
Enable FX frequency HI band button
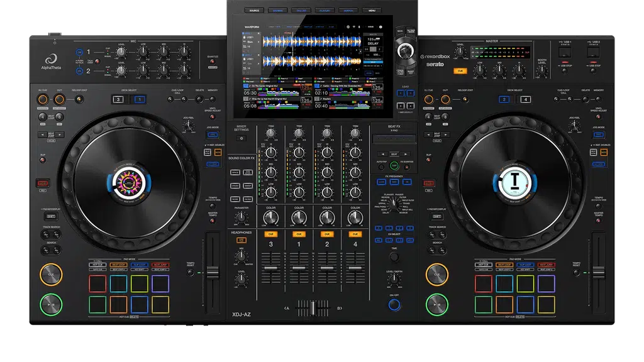click(407, 182)
